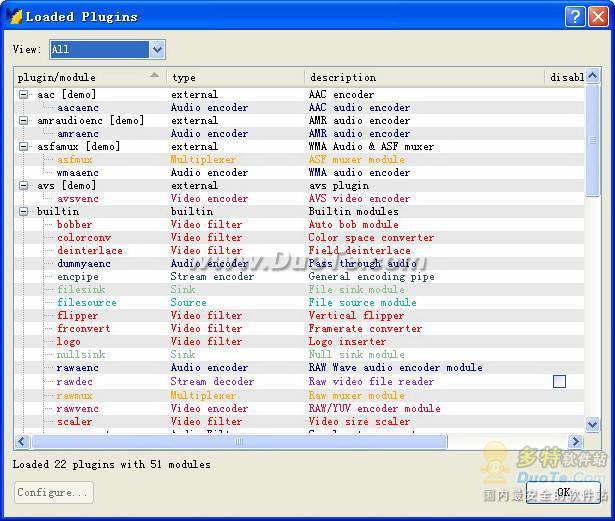
Task: Collapse the avs [demo] plugin node
Action: tap(24, 185)
